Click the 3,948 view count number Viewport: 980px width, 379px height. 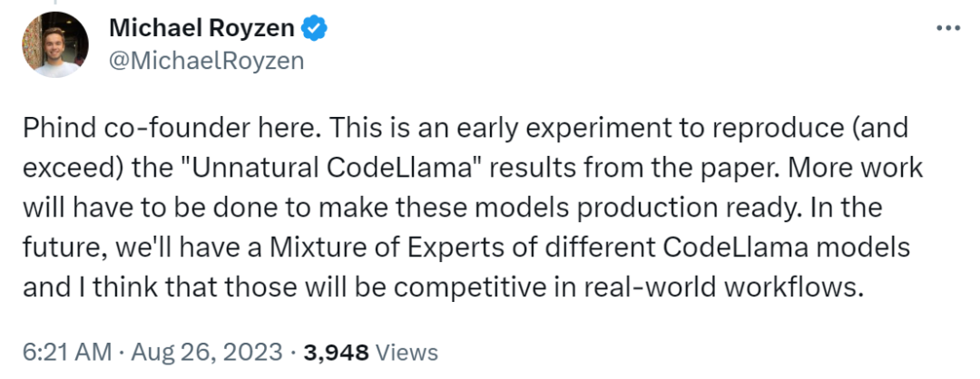click(x=337, y=352)
